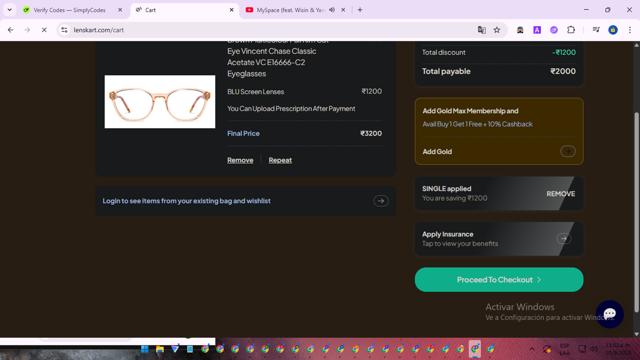Bookmark this page with the star icon
Screen dimensions: 640x360
(x=497, y=30)
